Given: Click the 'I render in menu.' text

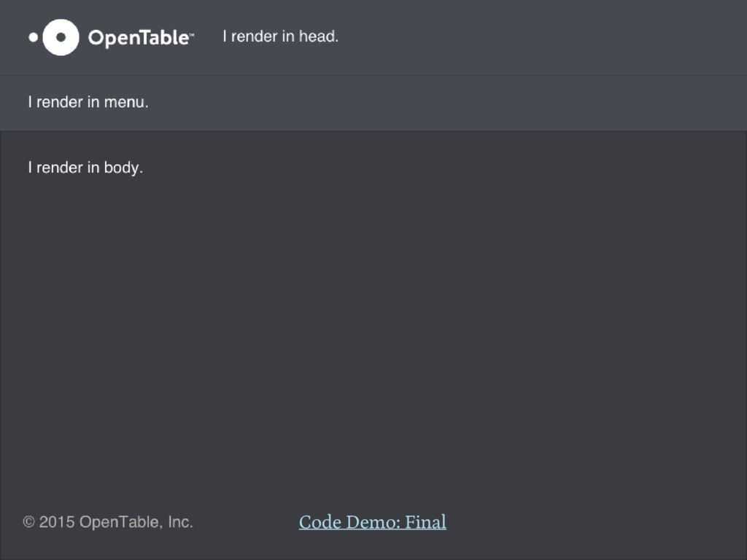Looking at the screenshot, I should coord(88,102).
